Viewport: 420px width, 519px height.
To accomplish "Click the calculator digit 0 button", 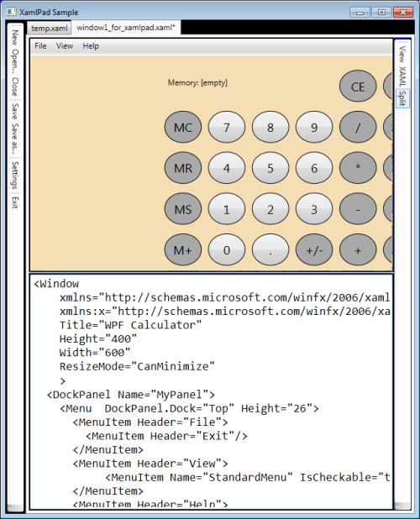I will pyautogui.click(x=227, y=250).
